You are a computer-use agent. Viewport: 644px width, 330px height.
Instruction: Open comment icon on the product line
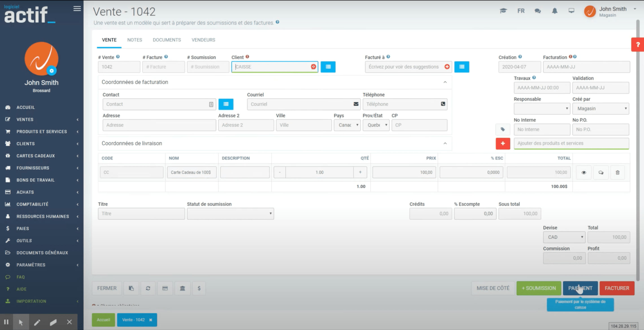601,172
